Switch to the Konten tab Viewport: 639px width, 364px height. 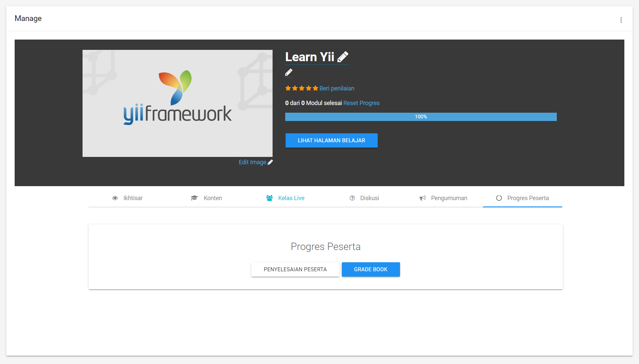[206, 198]
